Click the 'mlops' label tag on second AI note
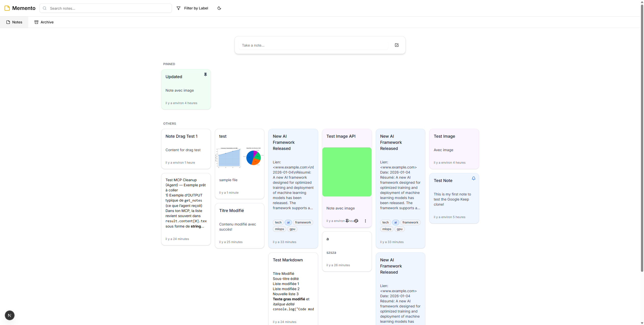This screenshot has width=644, height=325. tap(387, 229)
